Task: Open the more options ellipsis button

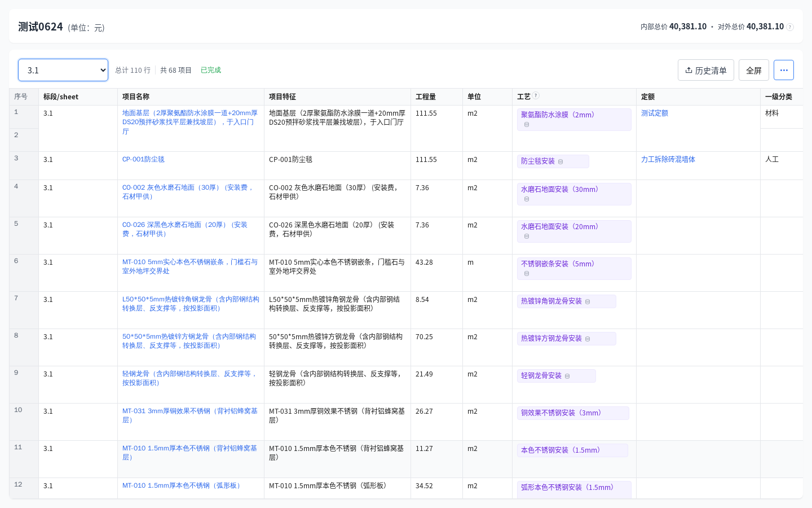Action: tap(784, 70)
